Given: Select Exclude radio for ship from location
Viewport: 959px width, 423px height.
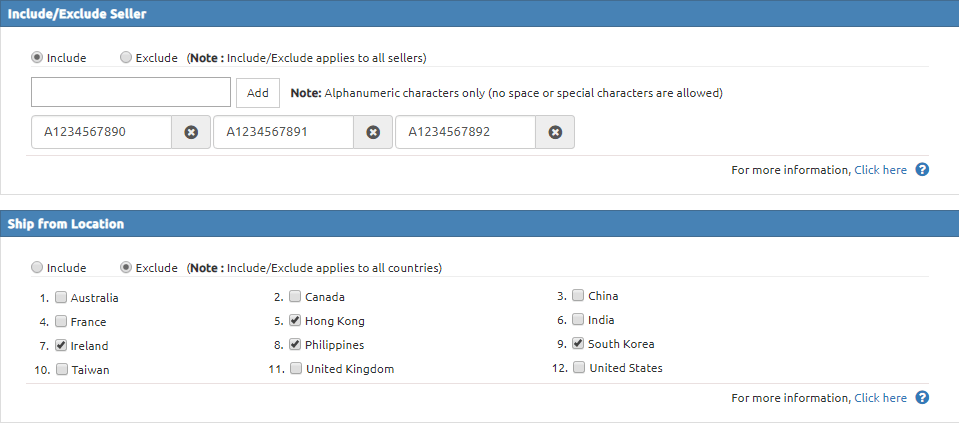Looking at the screenshot, I should click(x=125, y=267).
